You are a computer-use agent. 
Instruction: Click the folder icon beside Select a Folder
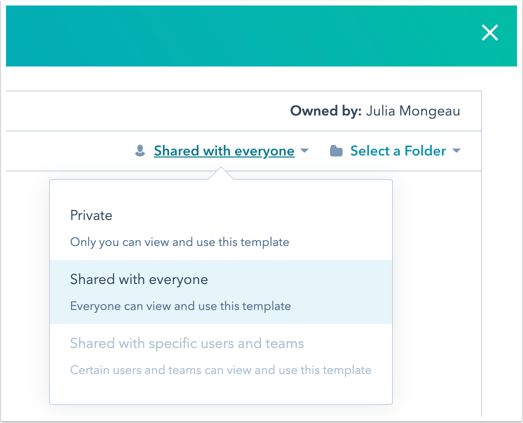336,151
